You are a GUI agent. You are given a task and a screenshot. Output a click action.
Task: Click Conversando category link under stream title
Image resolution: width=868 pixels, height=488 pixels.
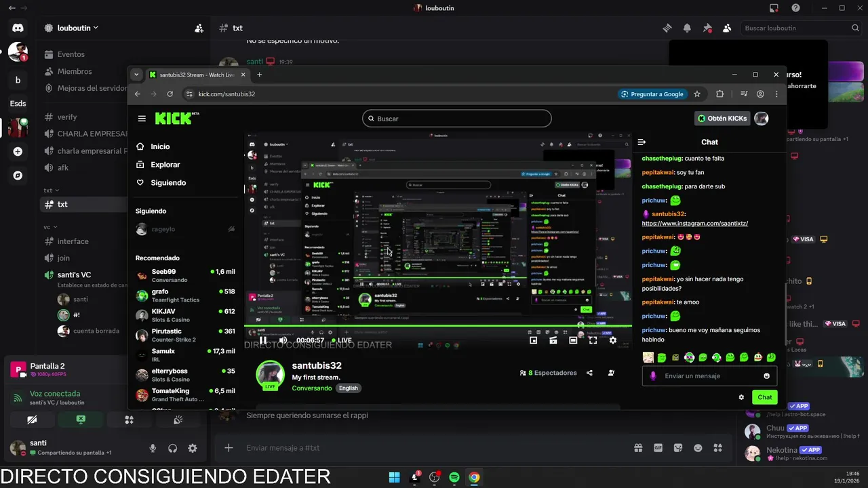[x=312, y=388]
